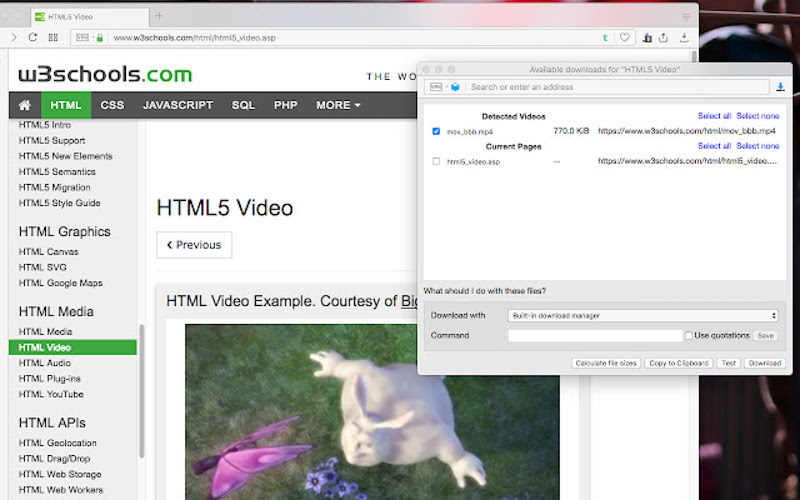Click the Big Buck Bunny video
The height and width of the screenshot is (500, 800).
(372, 412)
